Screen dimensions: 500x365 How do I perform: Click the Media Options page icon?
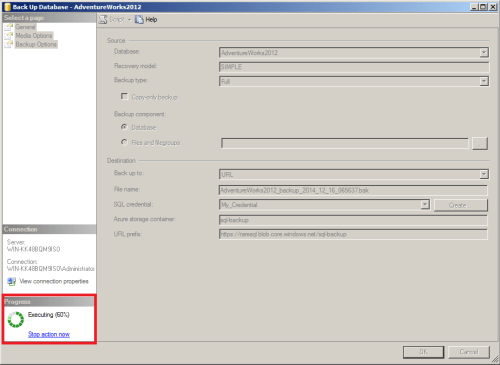coord(9,36)
